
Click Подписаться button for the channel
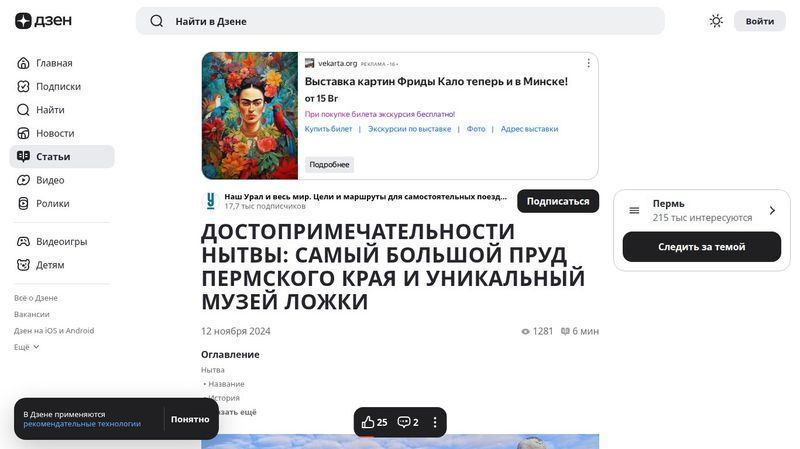tap(558, 202)
